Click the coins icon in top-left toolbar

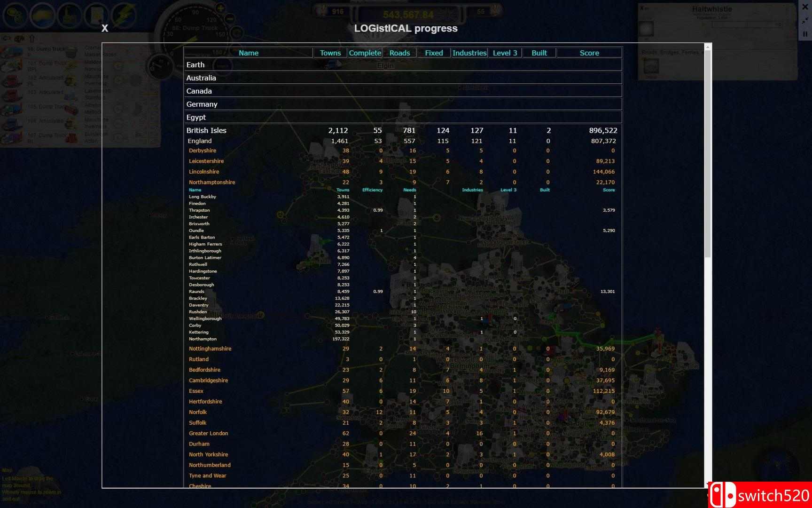coord(16,15)
